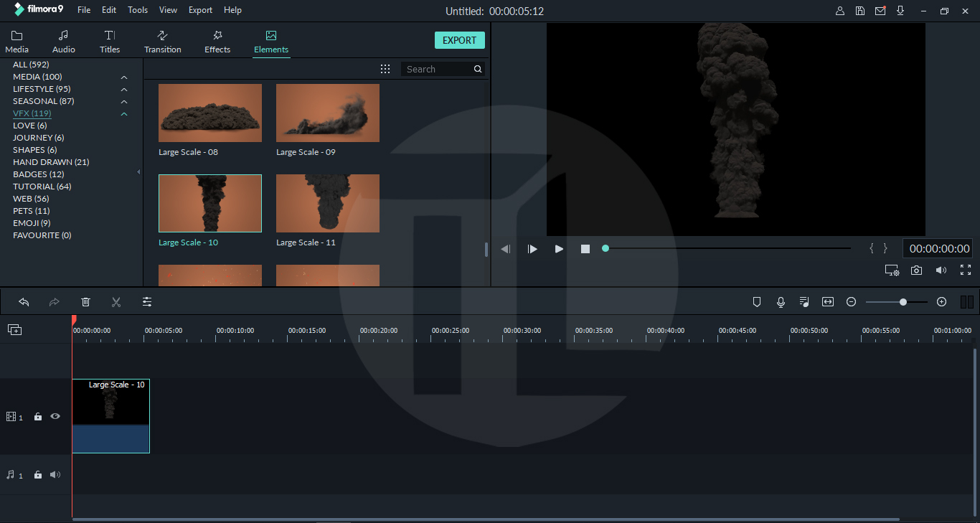Viewport: 980px width, 523px height.
Task: Select the ALL (592) category
Action: pyautogui.click(x=30, y=65)
